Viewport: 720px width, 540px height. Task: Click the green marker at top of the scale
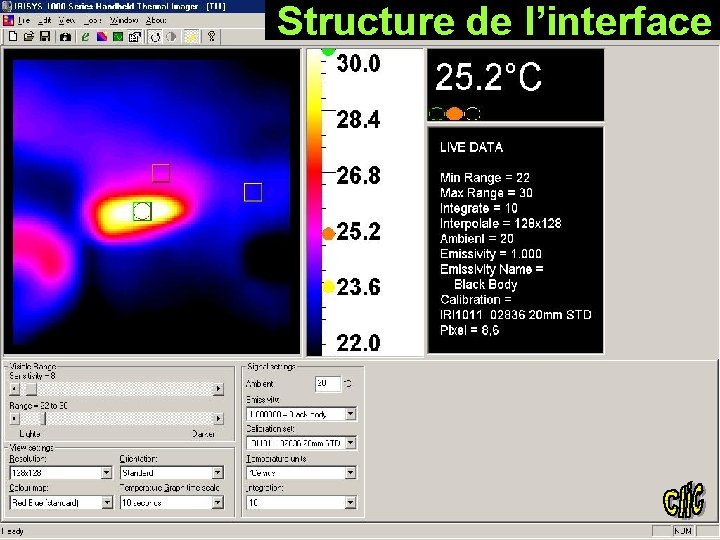328,51
